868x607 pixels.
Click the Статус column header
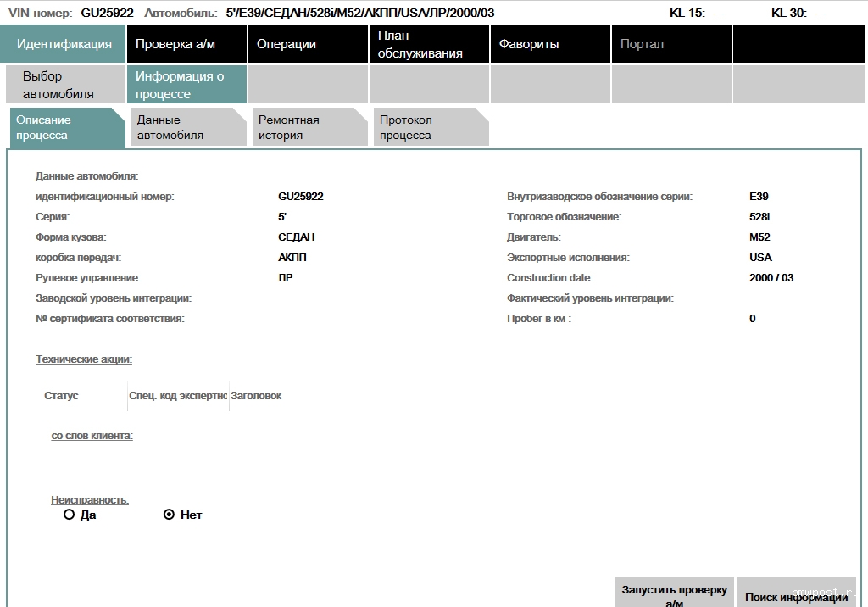coord(61,396)
